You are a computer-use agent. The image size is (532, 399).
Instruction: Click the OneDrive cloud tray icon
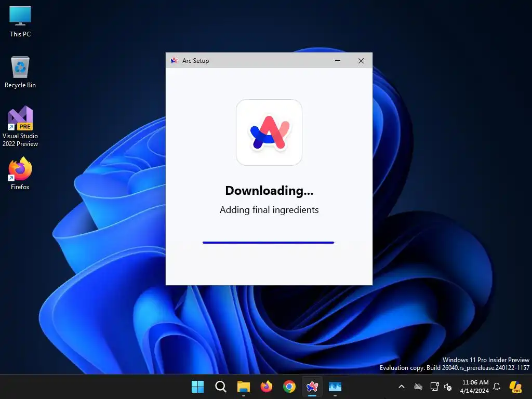pyautogui.click(x=418, y=387)
